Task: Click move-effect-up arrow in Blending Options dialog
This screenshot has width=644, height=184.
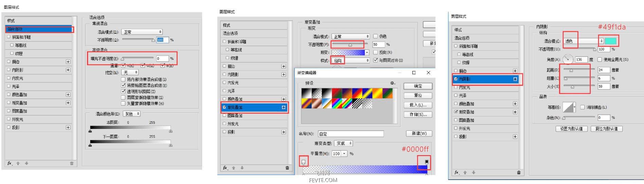Action: (x=18, y=163)
